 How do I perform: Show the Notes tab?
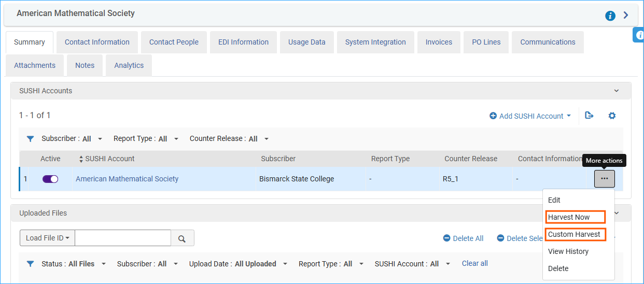(x=85, y=65)
